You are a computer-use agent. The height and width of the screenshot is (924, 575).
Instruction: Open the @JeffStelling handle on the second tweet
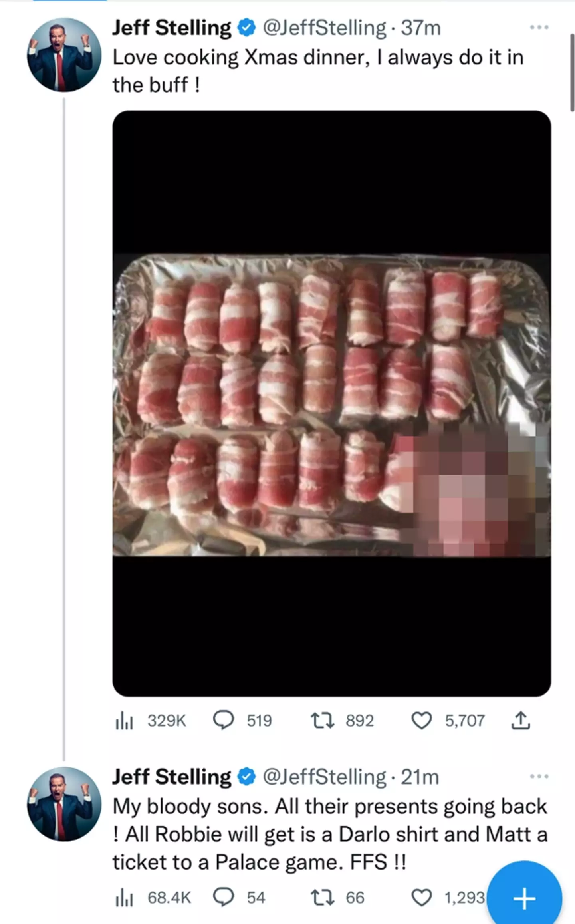pyautogui.click(x=324, y=777)
